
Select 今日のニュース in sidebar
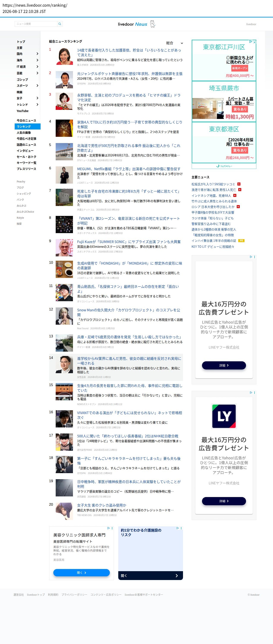coord(26,120)
